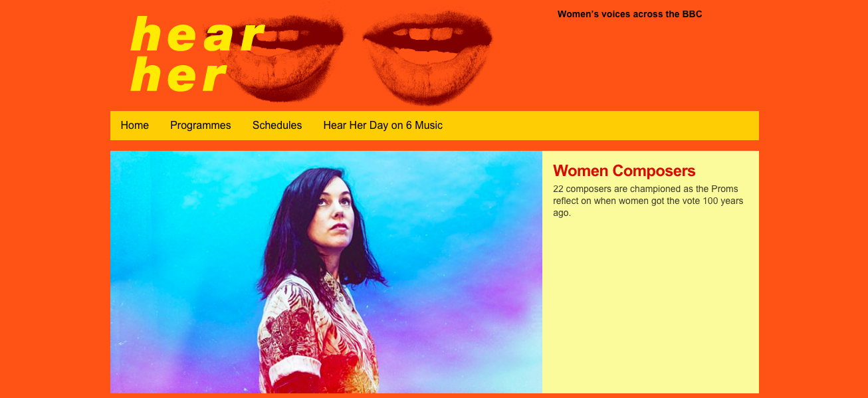Open the Programmes section
The width and height of the screenshot is (868, 398).
[201, 126]
